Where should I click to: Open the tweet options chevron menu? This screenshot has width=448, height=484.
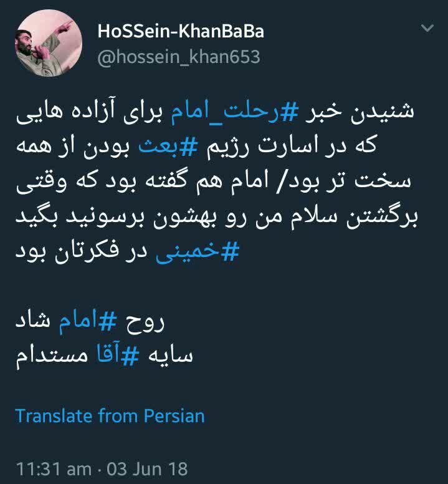(x=427, y=28)
